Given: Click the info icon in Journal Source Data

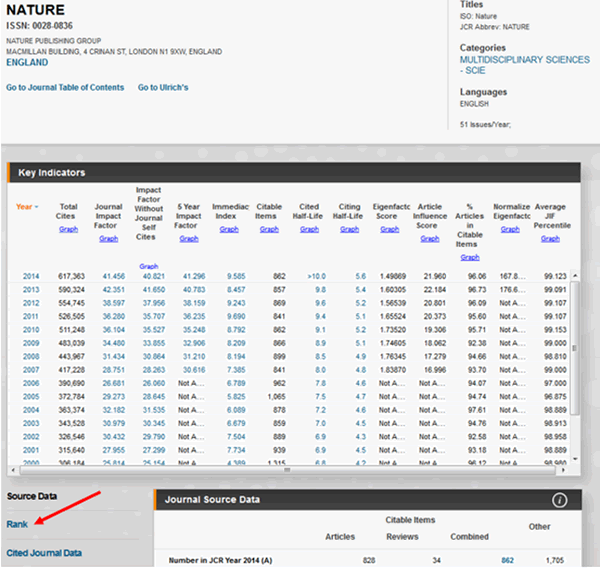Looking at the screenshot, I should [x=560, y=500].
